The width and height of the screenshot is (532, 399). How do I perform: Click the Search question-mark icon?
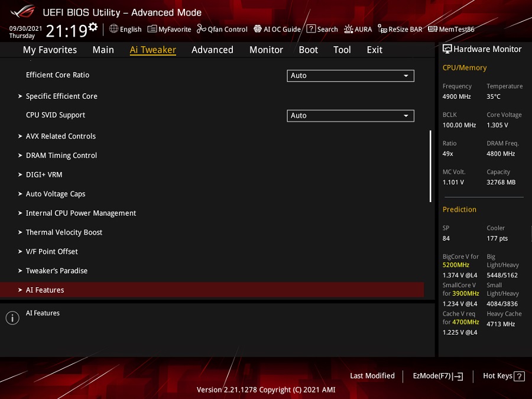point(311,29)
